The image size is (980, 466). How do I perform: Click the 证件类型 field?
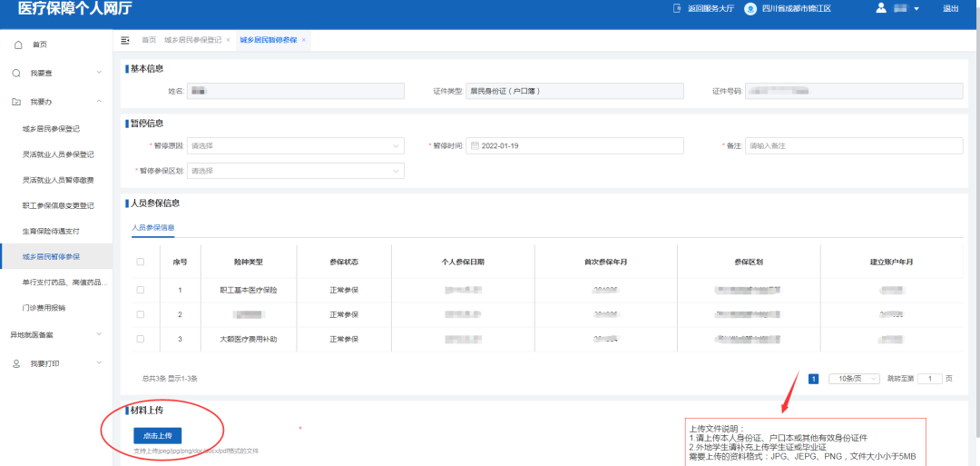pyautogui.click(x=575, y=92)
